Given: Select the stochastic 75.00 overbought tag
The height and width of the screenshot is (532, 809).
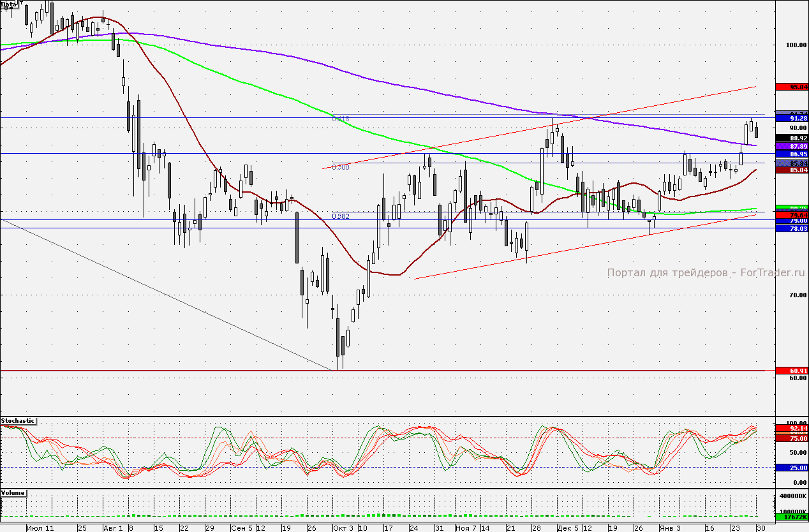Looking at the screenshot, I should (790, 438).
